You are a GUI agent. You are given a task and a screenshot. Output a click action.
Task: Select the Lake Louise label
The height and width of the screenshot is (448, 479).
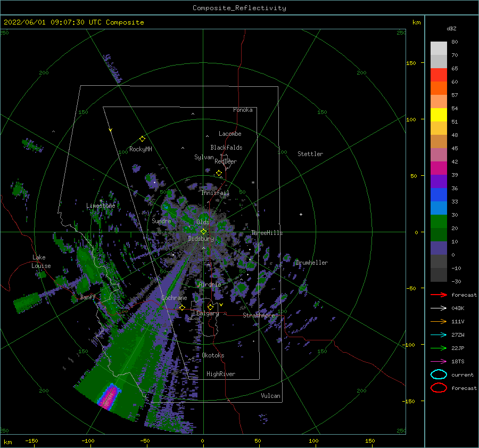coord(41,262)
